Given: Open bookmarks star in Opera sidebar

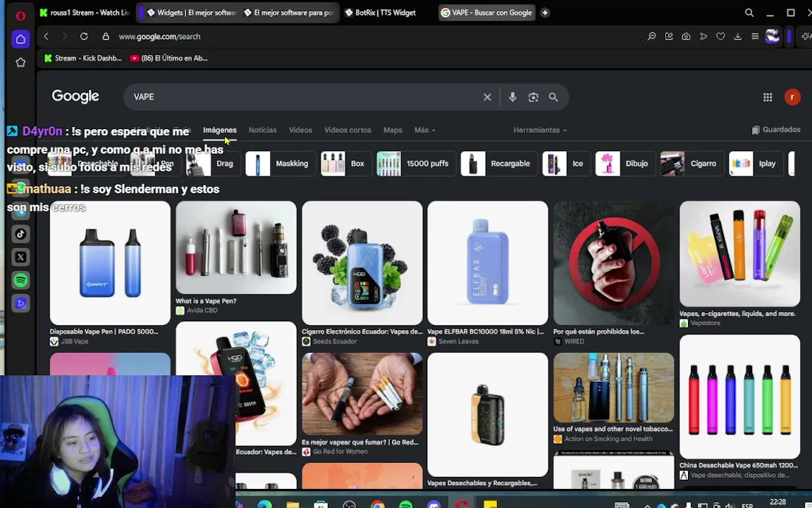Looking at the screenshot, I should tap(20, 62).
